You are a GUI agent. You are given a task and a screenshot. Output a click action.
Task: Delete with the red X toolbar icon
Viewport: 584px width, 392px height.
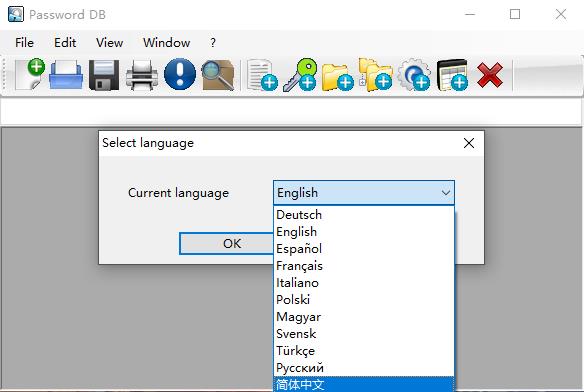pos(490,75)
